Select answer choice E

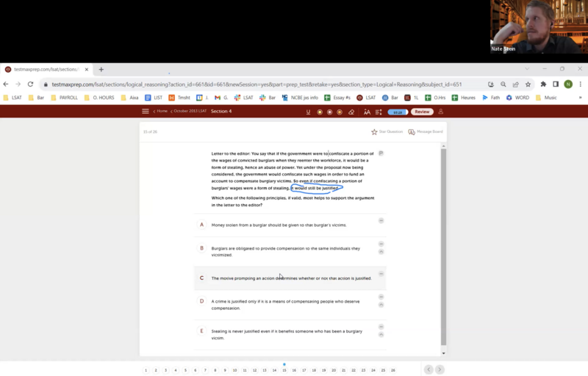[x=202, y=331]
